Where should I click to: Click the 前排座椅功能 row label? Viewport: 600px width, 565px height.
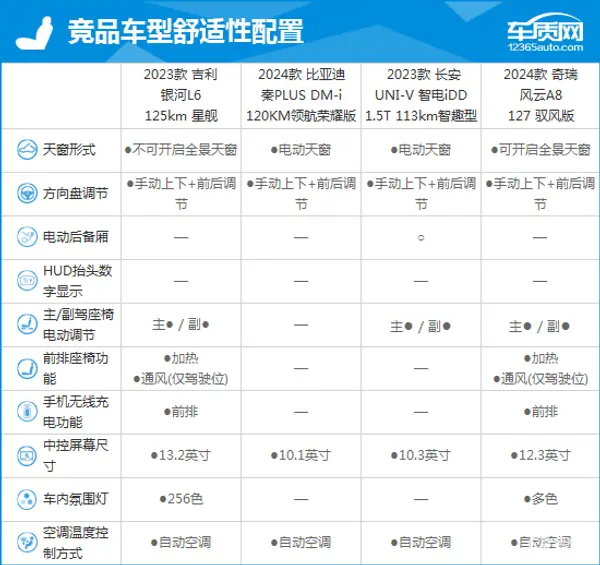75,368
